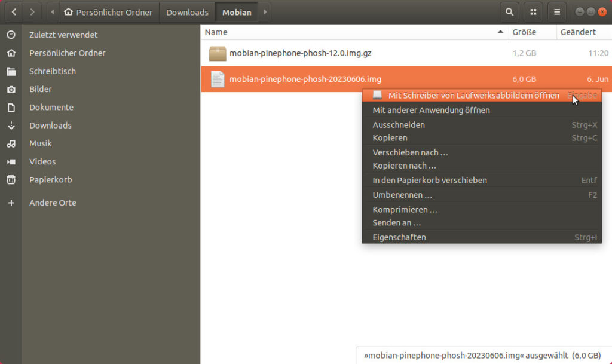Minimize the file manager window
The width and height of the screenshot is (612, 364).
pyautogui.click(x=580, y=12)
